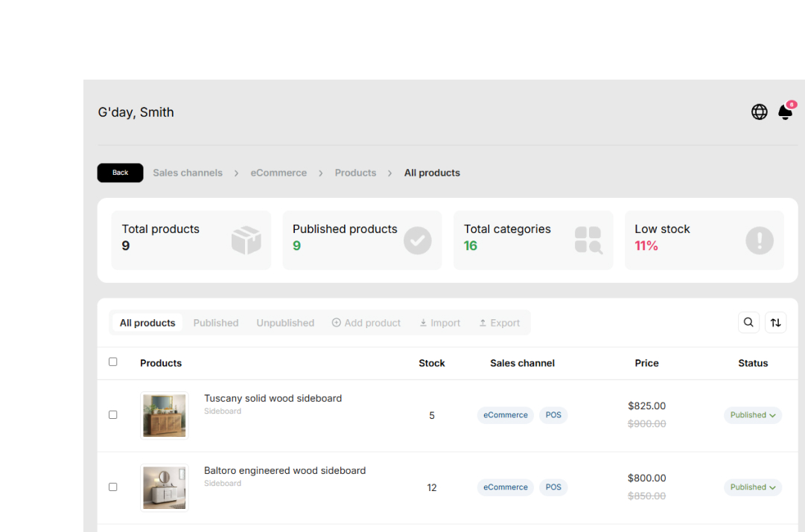Check the Tuscany solid wood sideboard row

point(113,414)
